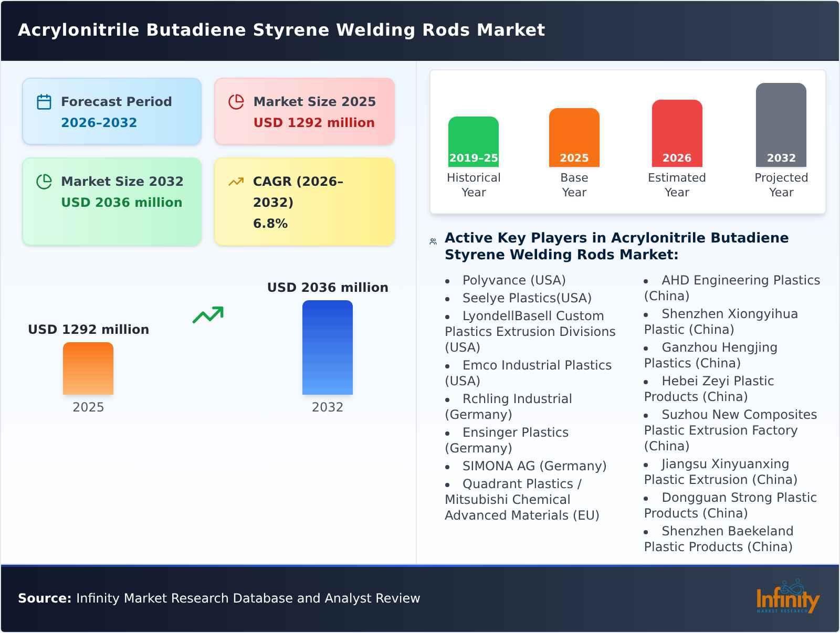Click the SIMONA AG (Germany) list entry
The height and width of the screenshot is (633, 840).
pos(534,466)
